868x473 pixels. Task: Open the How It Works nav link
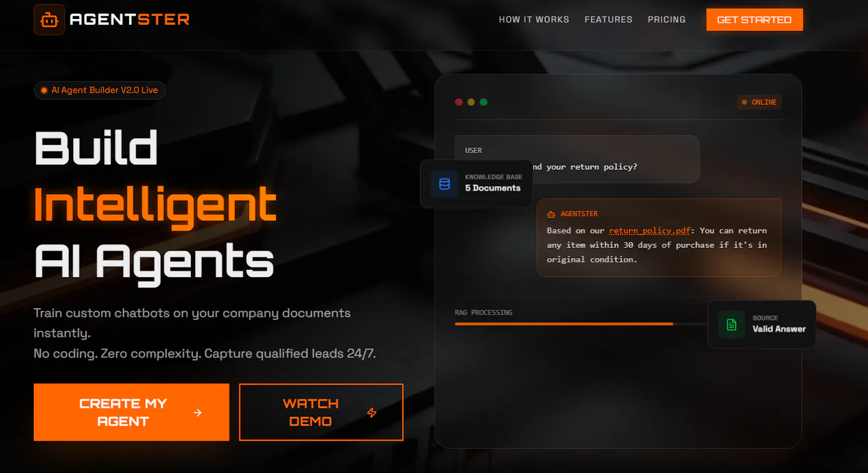[534, 20]
